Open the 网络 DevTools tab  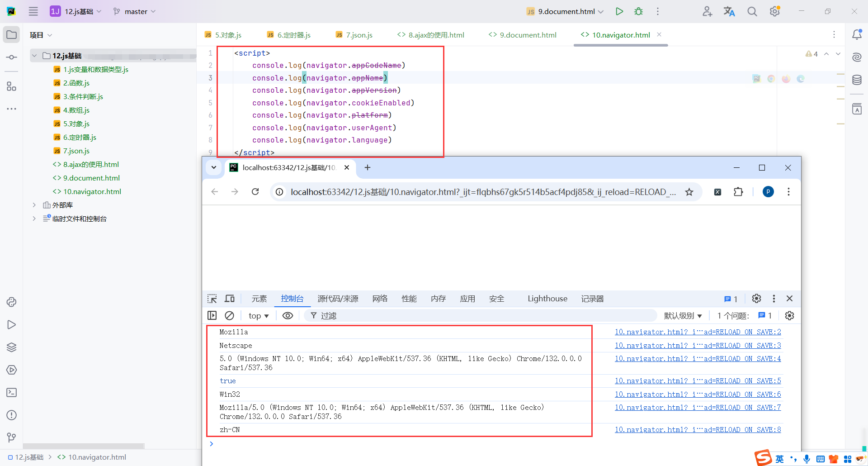(380, 299)
